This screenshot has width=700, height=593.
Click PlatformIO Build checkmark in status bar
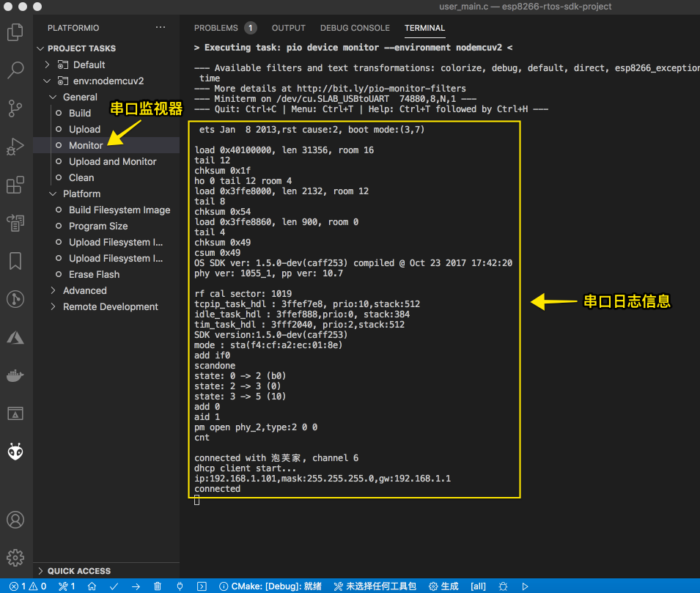(114, 586)
